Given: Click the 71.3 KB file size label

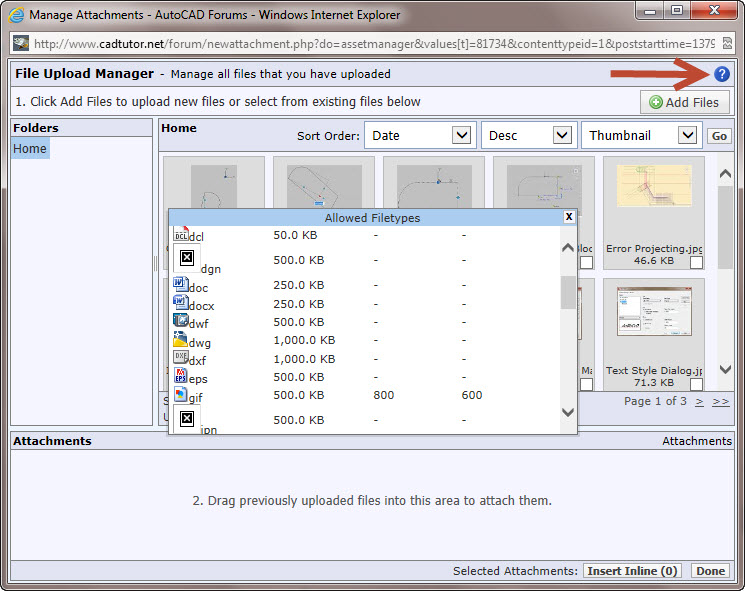Looking at the screenshot, I should pyautogui.click(x=654, y=382).
